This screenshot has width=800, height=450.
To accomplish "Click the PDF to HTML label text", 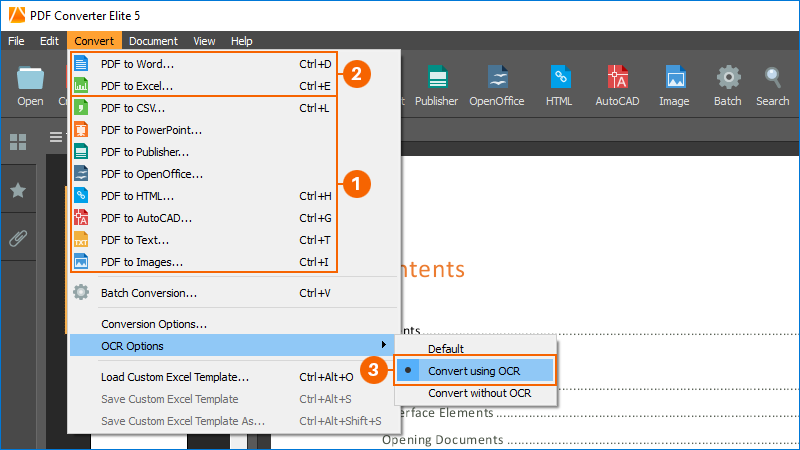I will 137,195.
